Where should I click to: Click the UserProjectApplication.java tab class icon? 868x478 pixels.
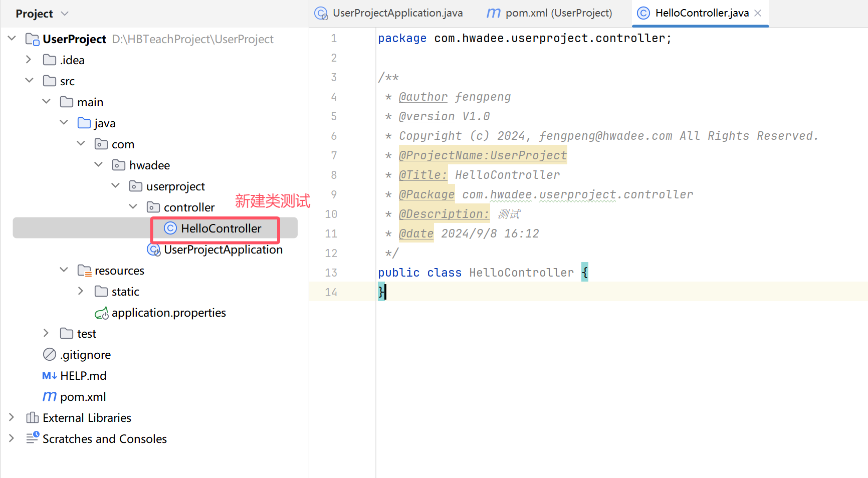pyautogui.click(x=321, y=13)
